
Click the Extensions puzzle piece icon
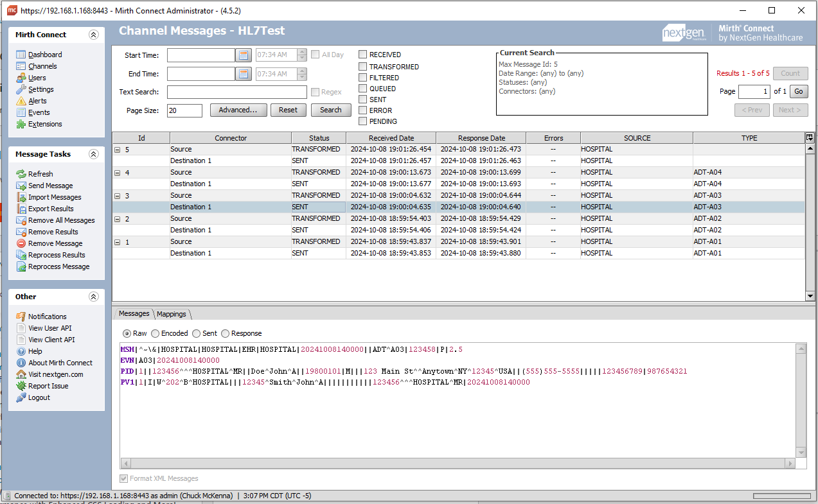pyautogui.click(x=21, y=124)
